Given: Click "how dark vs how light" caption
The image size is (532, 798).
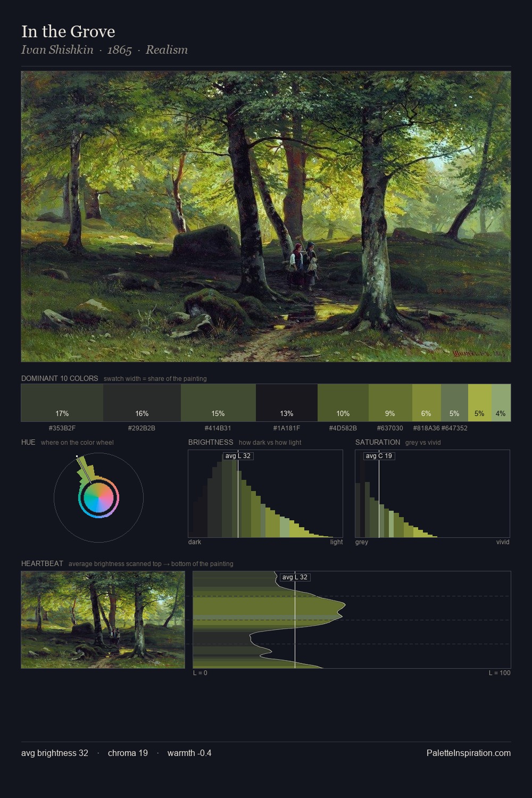Looking at the screenshot, I should [270, 443].
